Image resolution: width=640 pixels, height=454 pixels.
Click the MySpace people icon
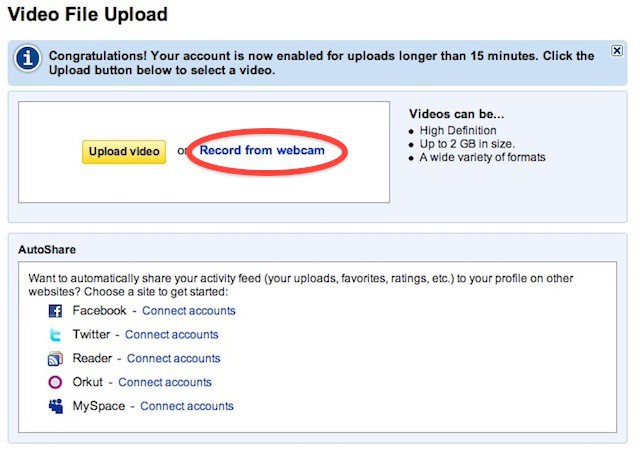tap(56, 406)
